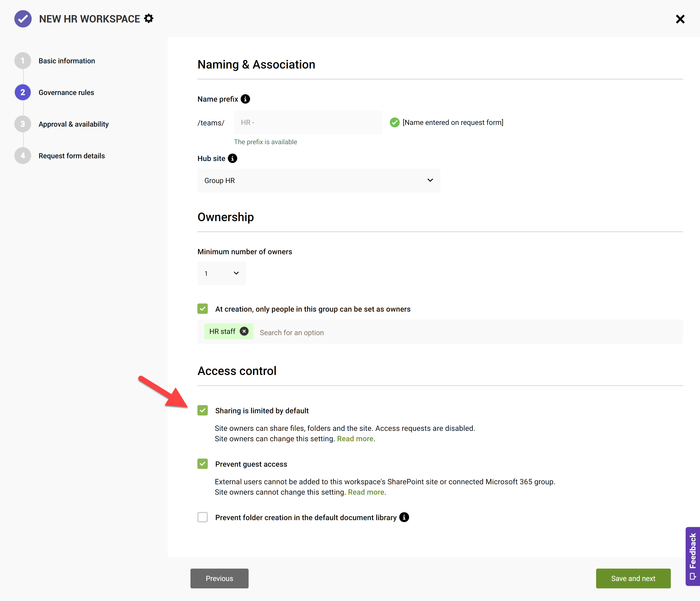Click the green checkmark beside the name field

pyautogui.click(x=395, y=122)
